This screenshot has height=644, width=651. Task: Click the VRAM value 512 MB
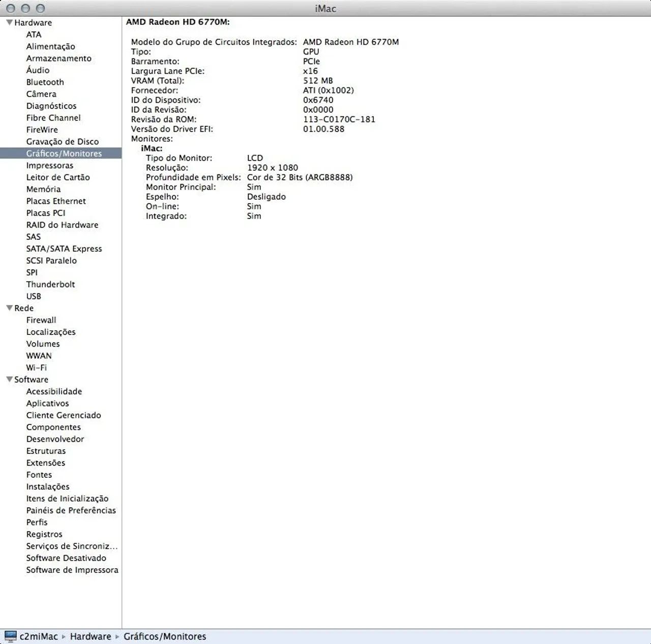tap(318, 80)
